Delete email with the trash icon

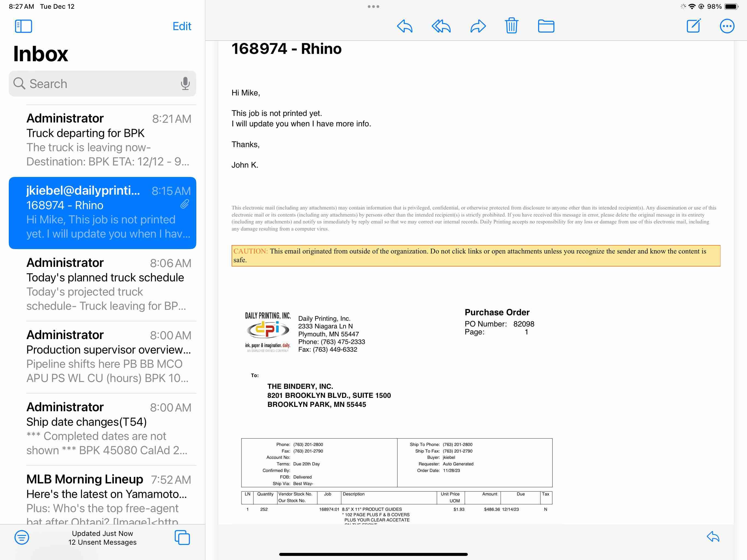coord(511,26)
